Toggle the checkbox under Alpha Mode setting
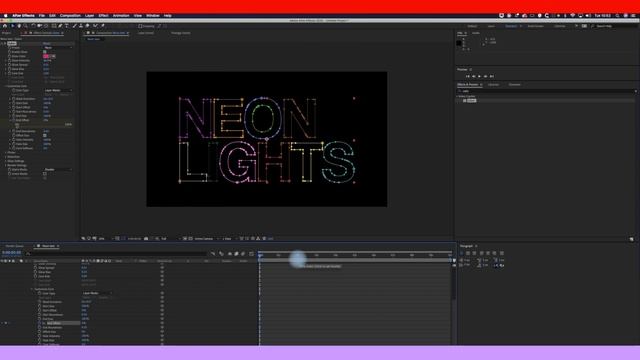Viewport: 640px width, 360px height. tap(44, 174)
